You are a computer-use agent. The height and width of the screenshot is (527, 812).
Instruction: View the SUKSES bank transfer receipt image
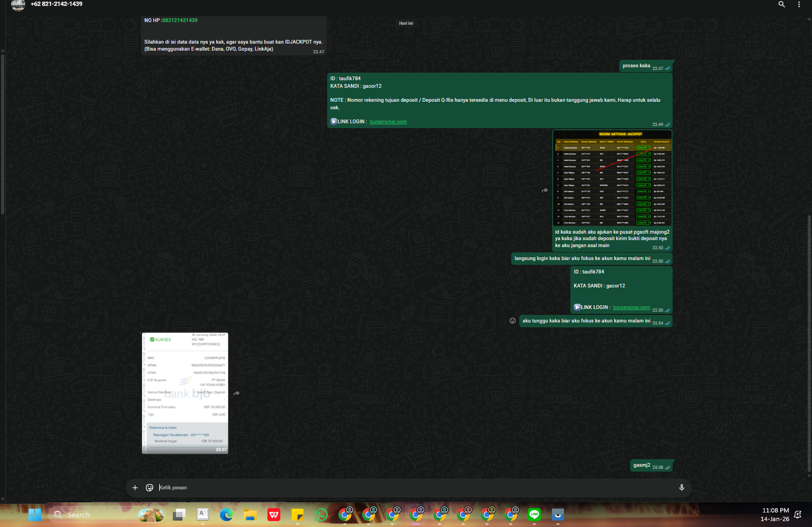185,394
